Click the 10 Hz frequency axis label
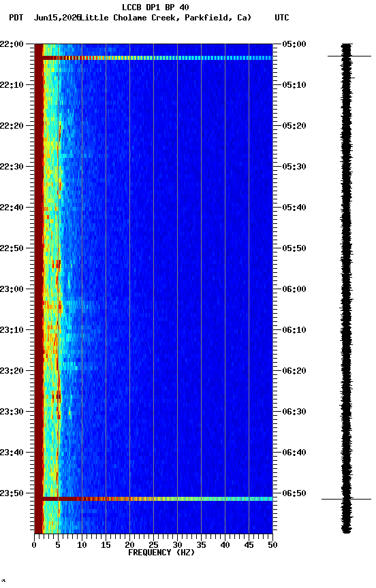The height and width of the screenshot is (588, 376). click(x=82, y=545)
